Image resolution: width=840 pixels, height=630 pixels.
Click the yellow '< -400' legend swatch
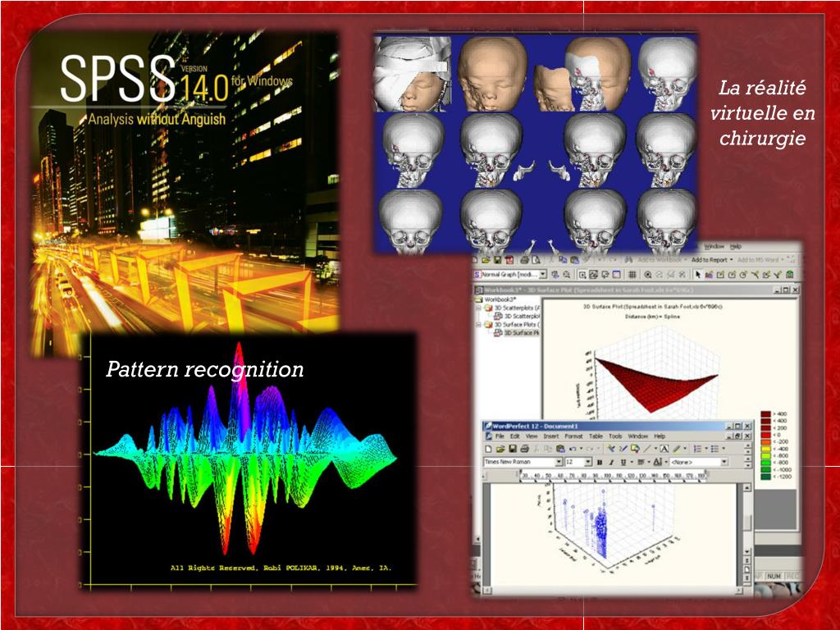click(766, 449)
